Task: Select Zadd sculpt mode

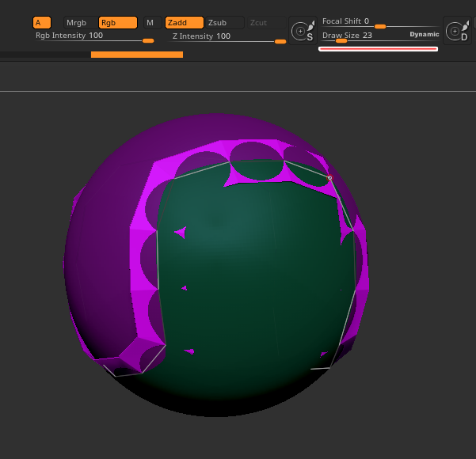Action: point(184,23)
